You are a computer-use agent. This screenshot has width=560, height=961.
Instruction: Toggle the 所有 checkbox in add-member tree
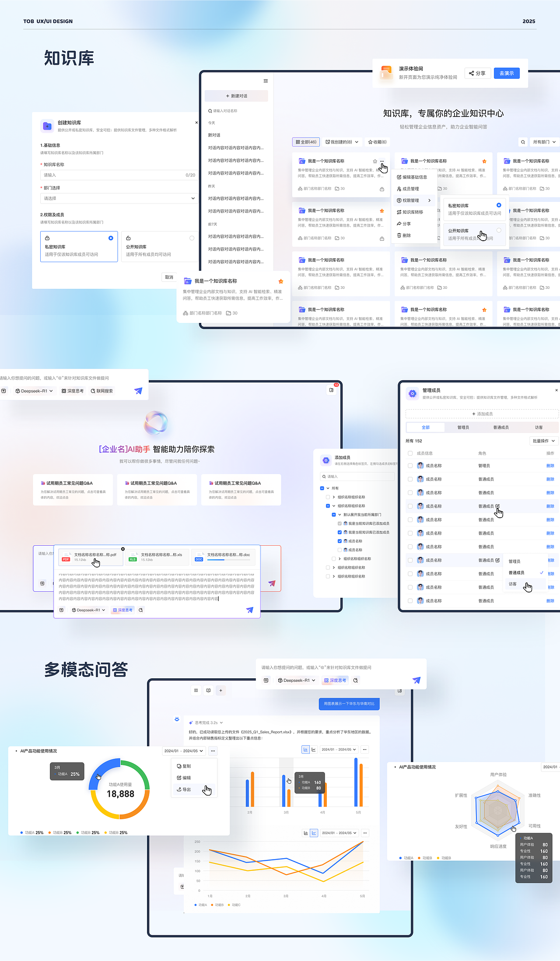click(322, 488)
